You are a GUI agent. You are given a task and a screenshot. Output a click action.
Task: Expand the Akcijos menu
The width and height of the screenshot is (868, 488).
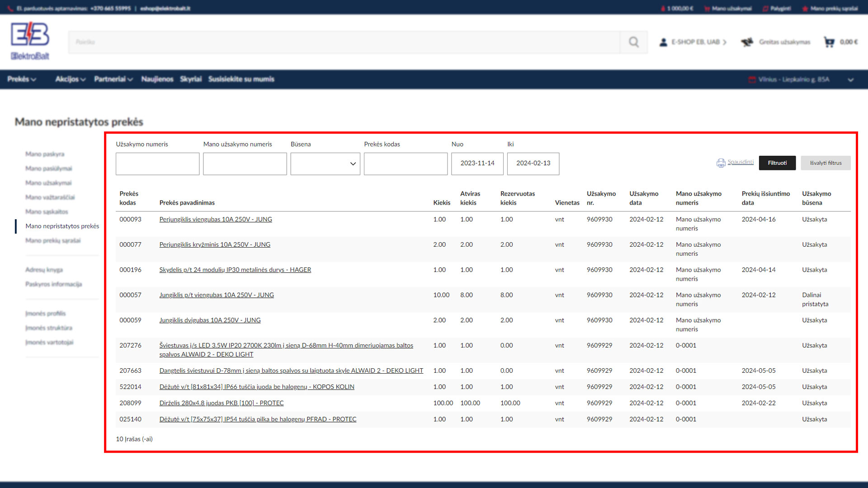pos(70,79)
